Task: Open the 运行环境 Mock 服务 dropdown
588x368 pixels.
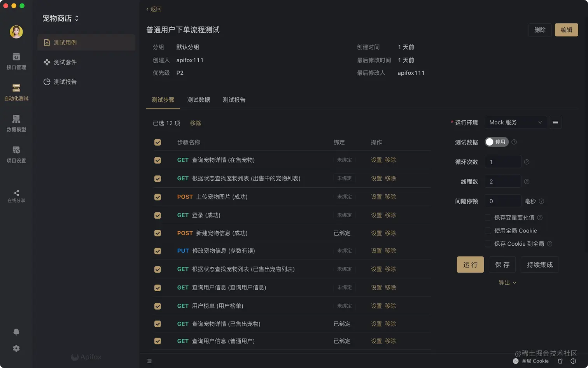Action: [516, 122]
